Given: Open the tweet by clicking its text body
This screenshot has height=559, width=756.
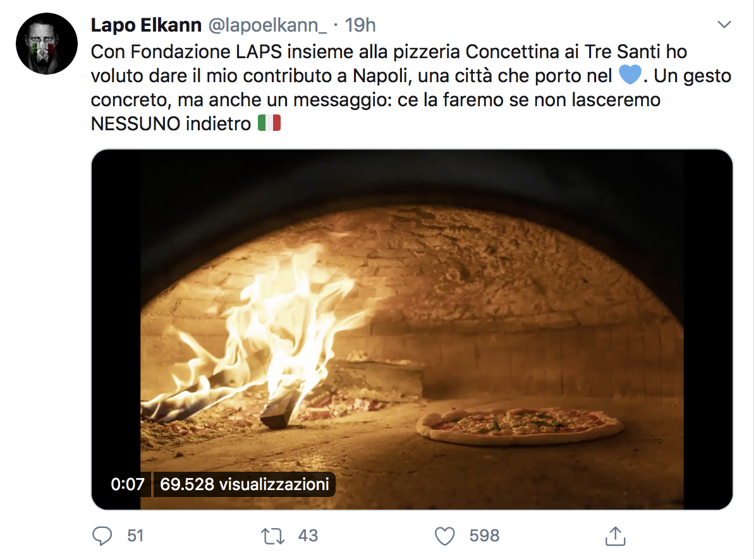Looking at the screenshot, I should pyautogui.click(x=411, y=87).
